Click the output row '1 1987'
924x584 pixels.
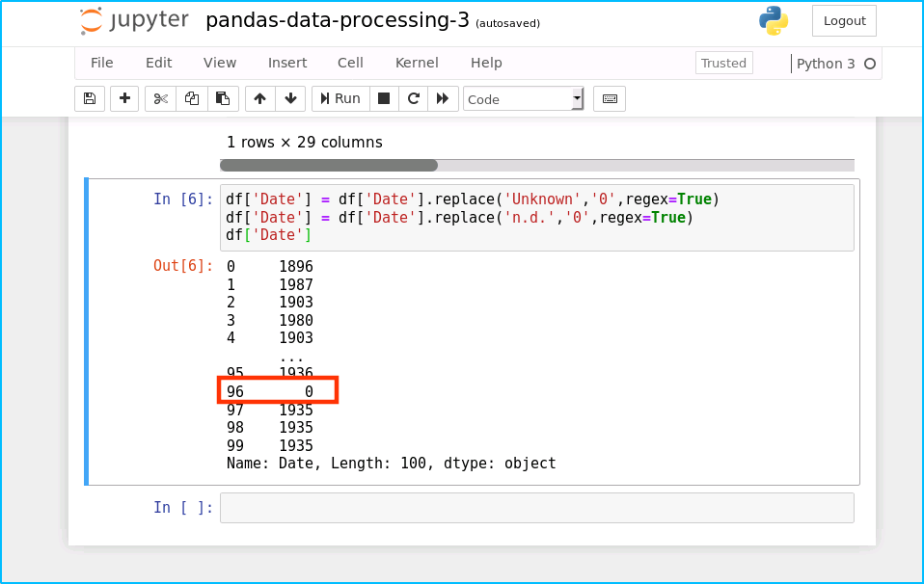coord(270,284)
